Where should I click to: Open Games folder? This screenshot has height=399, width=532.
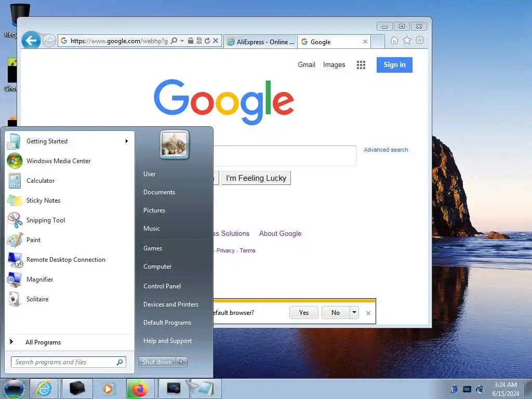pos(153,248)
